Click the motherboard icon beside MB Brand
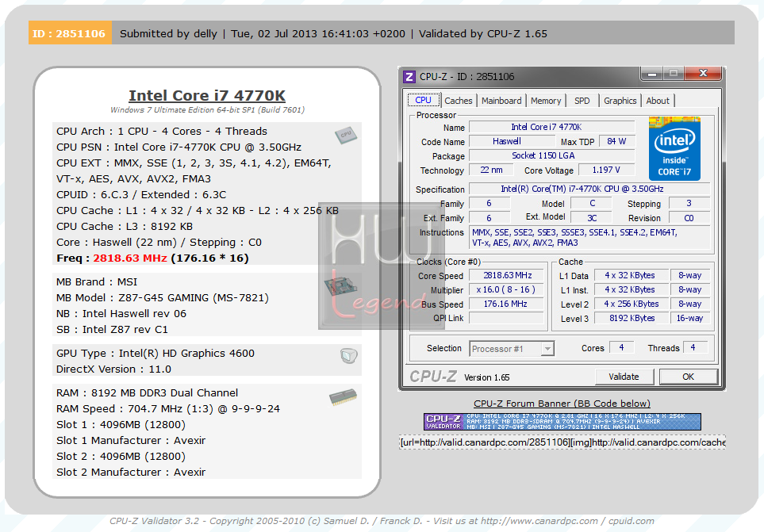This screenshot has width=764, height=532. pos(342,285)
